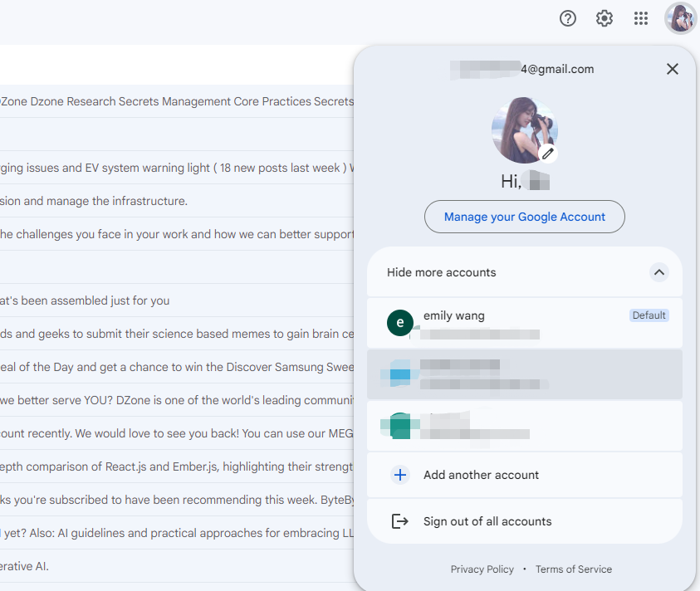Click the pencil edit icon on profile photo
The width and height of the screenshot is (700, 591).
coord(547,153)
